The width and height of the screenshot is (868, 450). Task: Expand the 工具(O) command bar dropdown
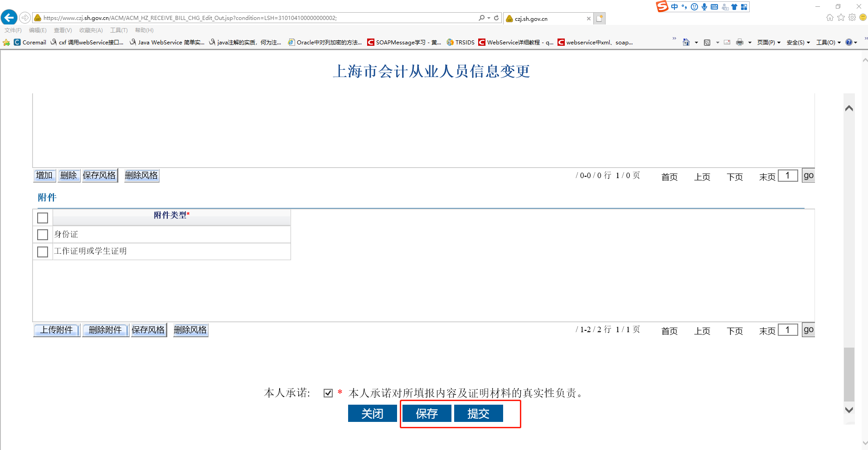click(x=828, y=42)
